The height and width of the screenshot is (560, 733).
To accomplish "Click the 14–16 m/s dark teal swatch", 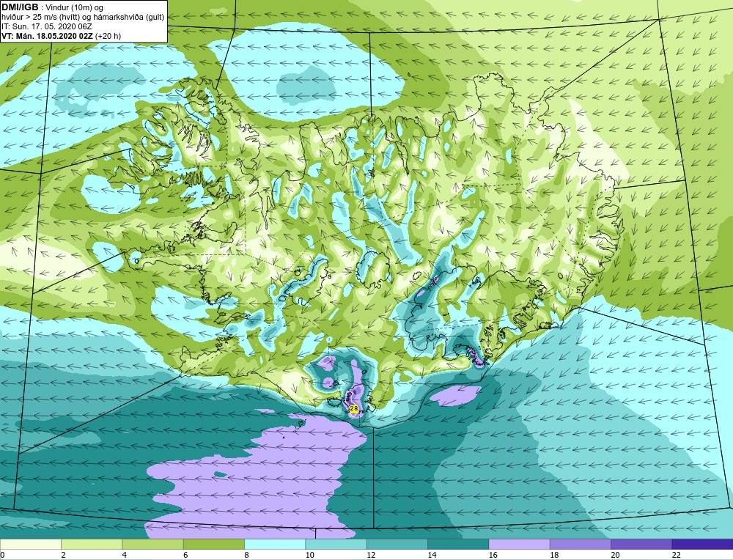I will click(458, 544).
